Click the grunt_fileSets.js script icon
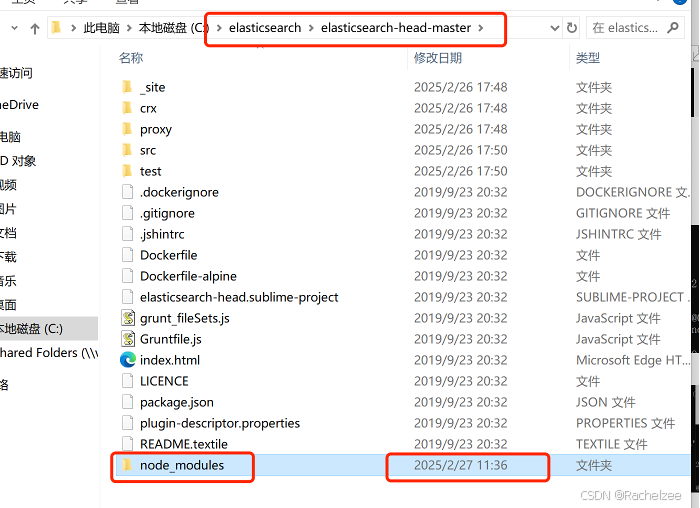700x508 pixels. click(128, 317)
